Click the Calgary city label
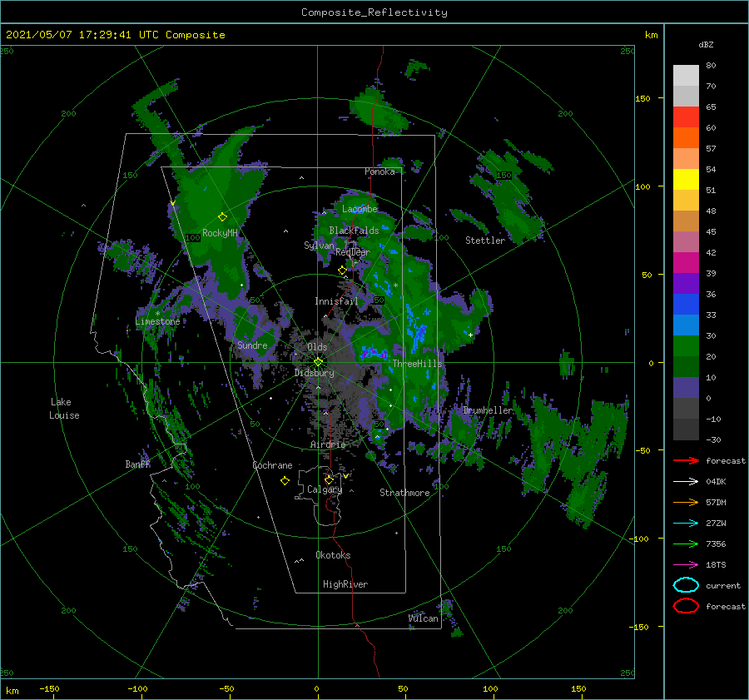The image size is (749, 700). point(325,489)
